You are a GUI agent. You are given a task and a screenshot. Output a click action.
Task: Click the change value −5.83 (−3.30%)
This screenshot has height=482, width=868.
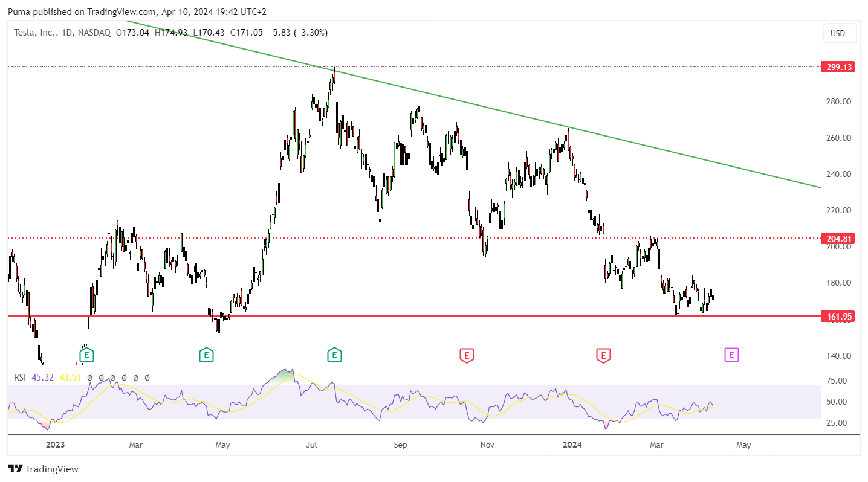click(x=297, y=33)
